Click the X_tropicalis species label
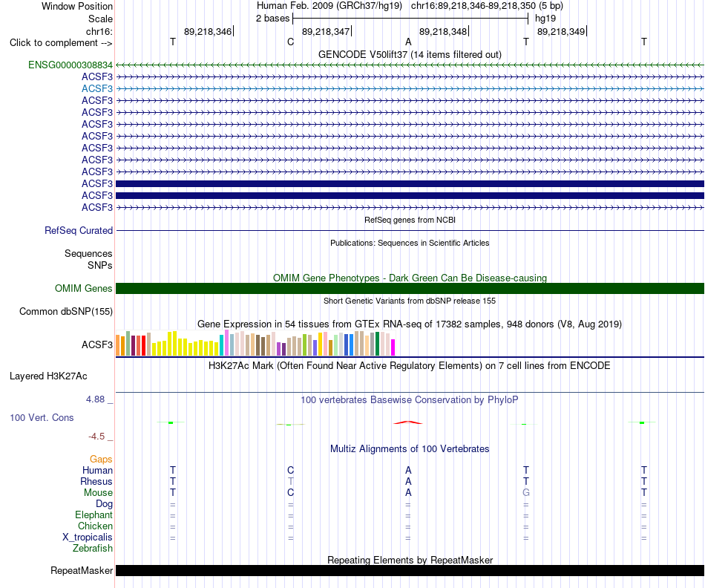The height and width of the screenshot is (588, 705). [x=88, y=538]
